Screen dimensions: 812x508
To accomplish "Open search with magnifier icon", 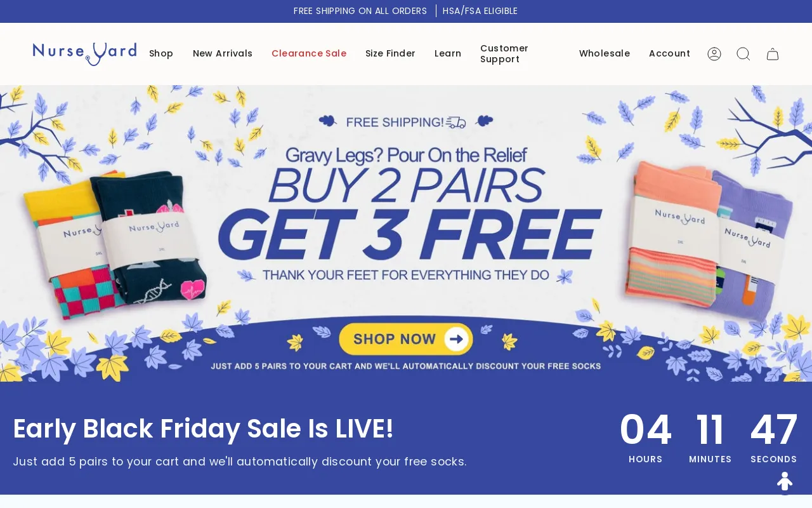I will click(743, 54).
